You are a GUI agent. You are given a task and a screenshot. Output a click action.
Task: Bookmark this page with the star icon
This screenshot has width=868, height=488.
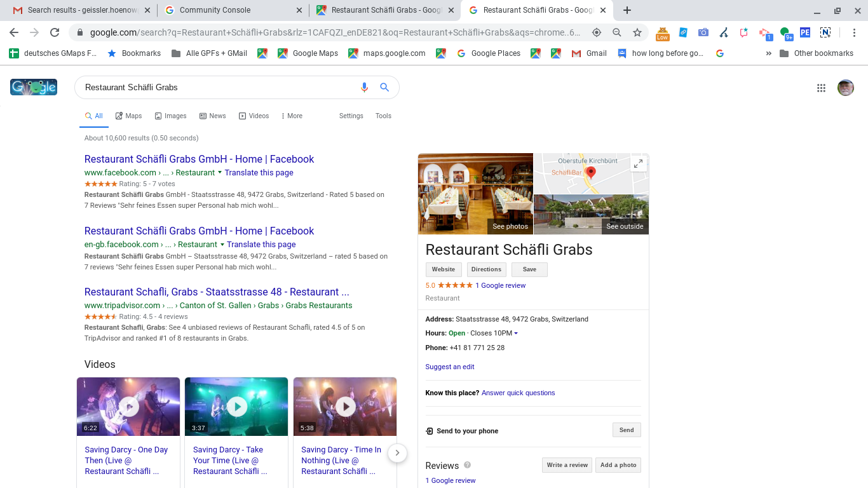tap(637, 32)
